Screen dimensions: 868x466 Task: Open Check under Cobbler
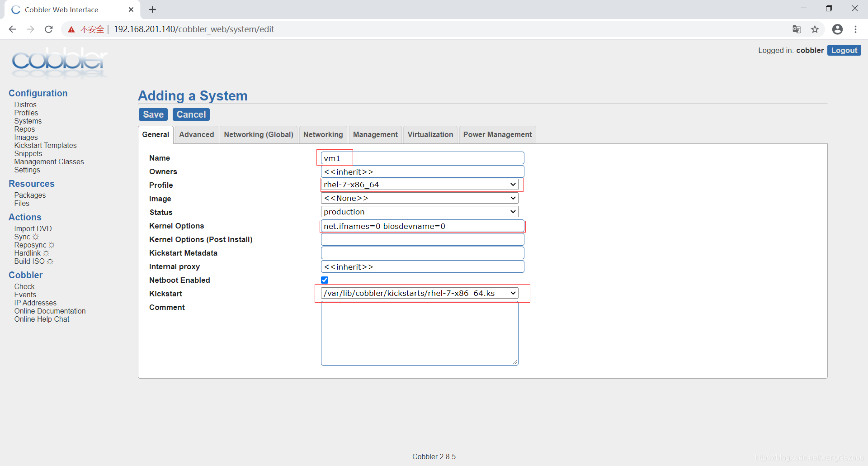(24, 287)
